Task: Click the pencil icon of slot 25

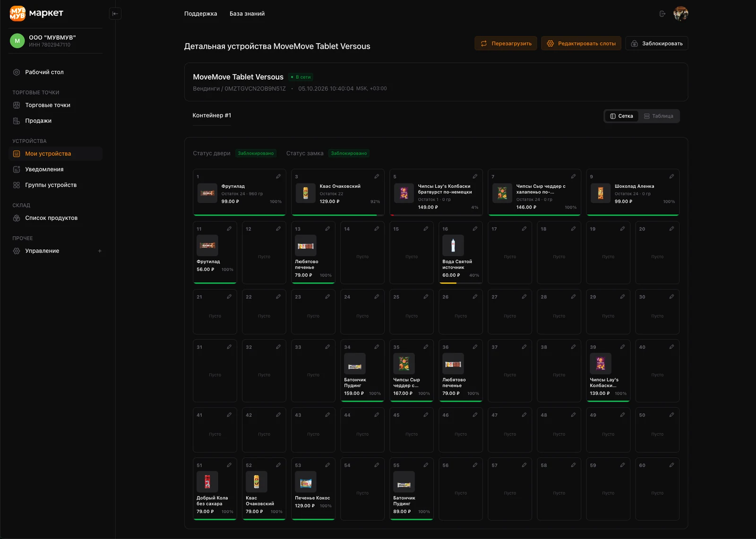Action: (x=426, y=297)
